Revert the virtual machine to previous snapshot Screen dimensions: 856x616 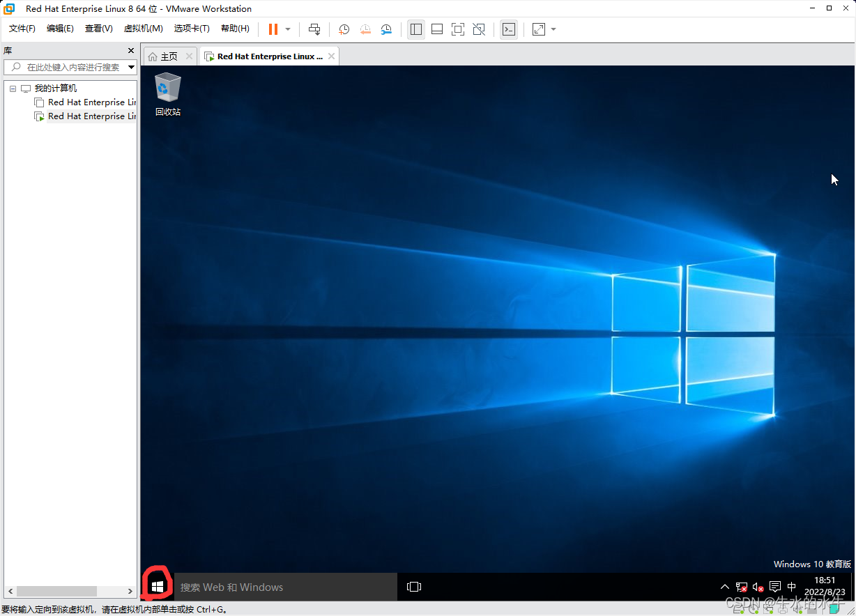[x=365, y=29]
